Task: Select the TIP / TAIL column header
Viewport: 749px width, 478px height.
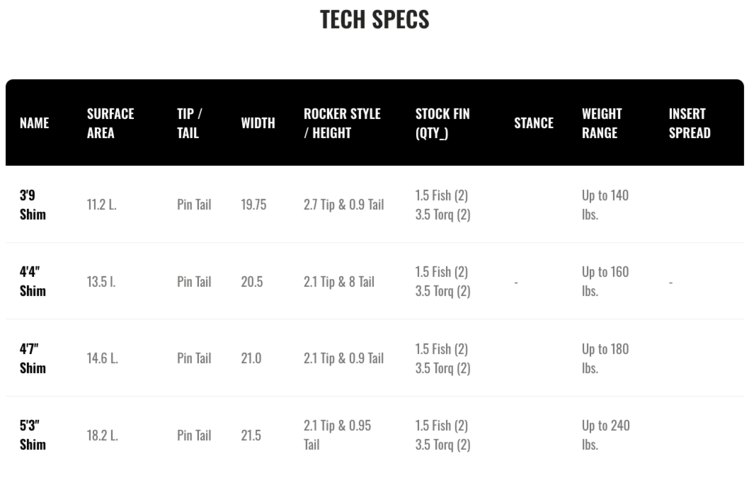Action: [190, 123]
